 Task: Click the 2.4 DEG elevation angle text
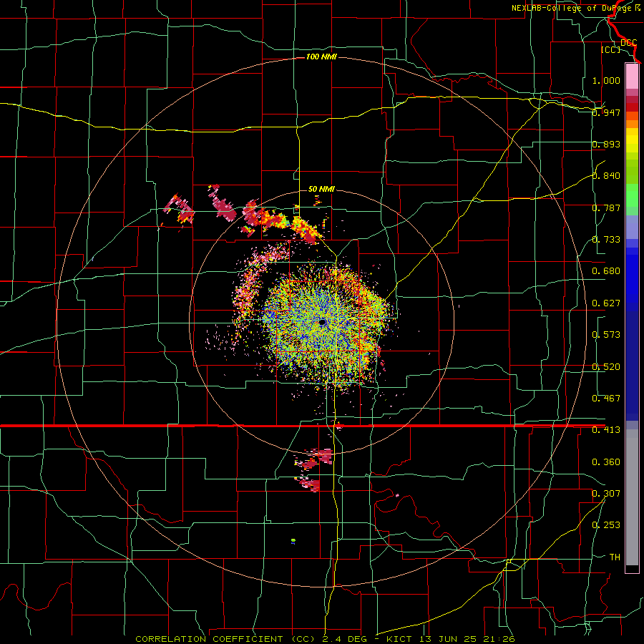click(x=343, y=639)
